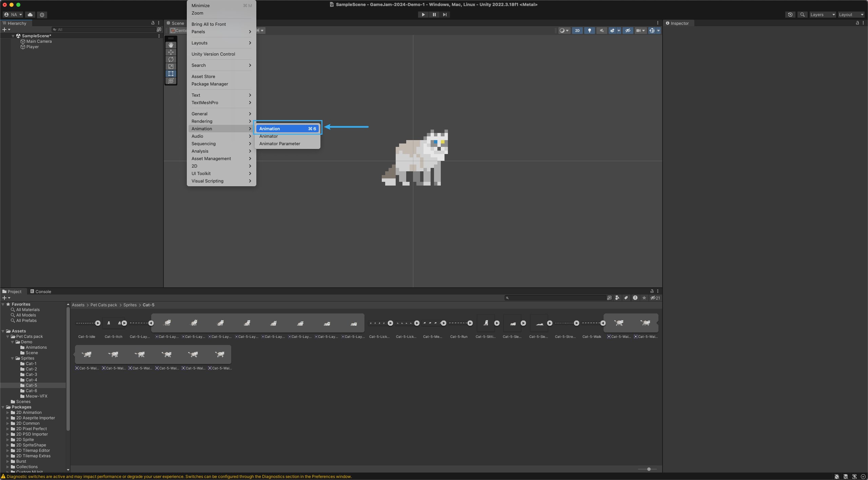
Task: Toggle gizmos visibility in Scene view
Action: click(652, 31)
